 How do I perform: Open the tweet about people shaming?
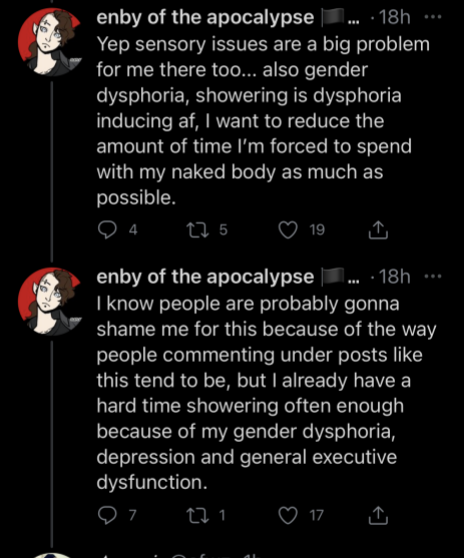(266, 393)
